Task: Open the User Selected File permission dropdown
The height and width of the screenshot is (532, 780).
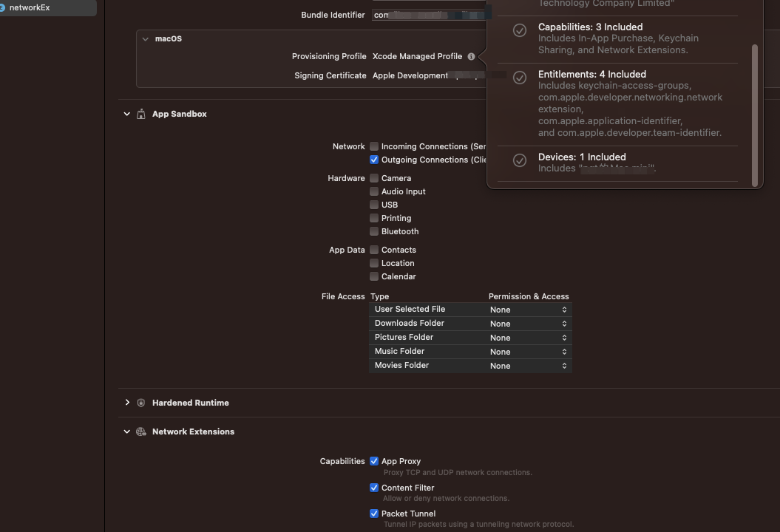Action: tap(529, 310)
